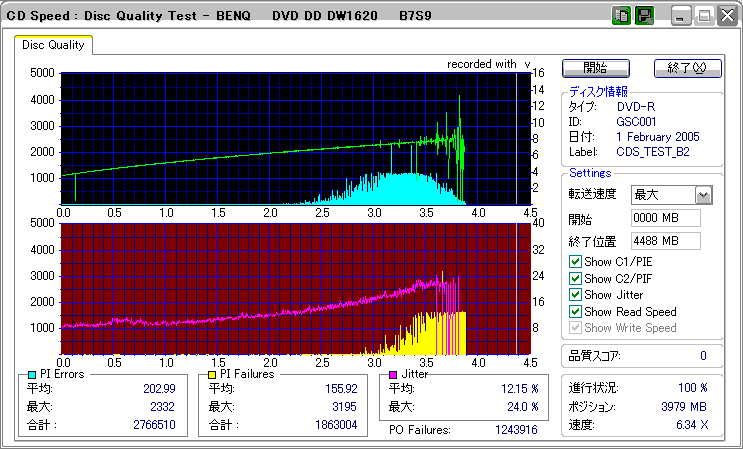The image size is (743, 449).
Task: Click PI Failures total 1863004
Action: coord(336,425)
